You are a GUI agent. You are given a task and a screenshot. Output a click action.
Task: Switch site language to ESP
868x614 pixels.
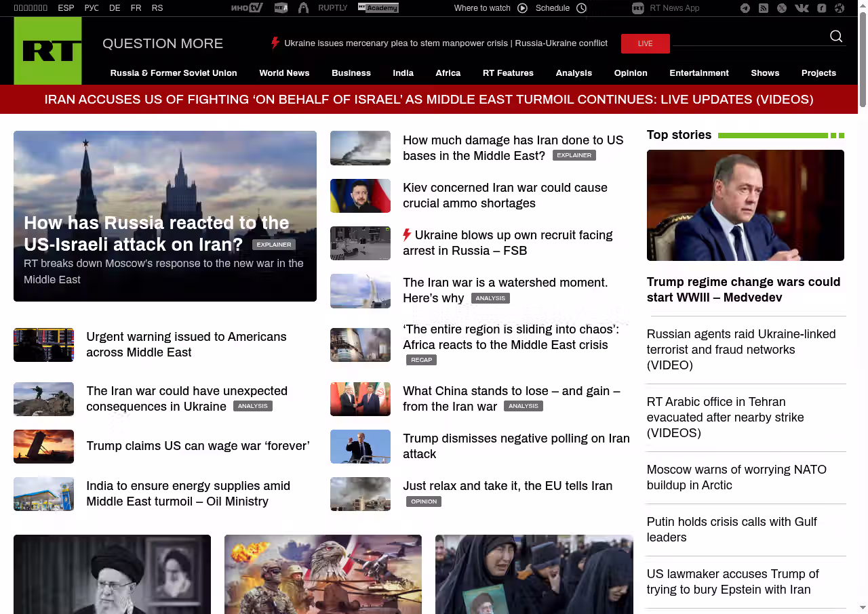tap(66, 8)
